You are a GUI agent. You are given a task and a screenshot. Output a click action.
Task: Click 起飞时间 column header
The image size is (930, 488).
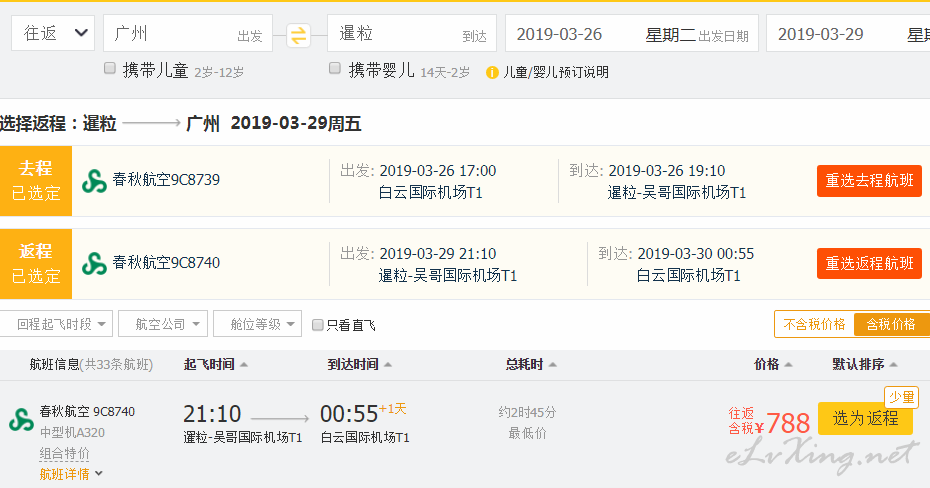[x=209, y=364]
